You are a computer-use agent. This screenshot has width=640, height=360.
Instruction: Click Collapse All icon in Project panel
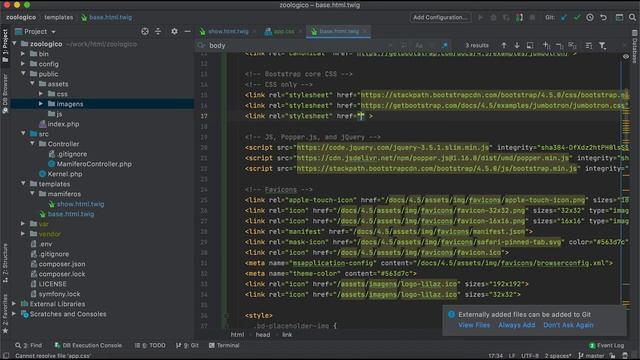(x=158, y=31)
